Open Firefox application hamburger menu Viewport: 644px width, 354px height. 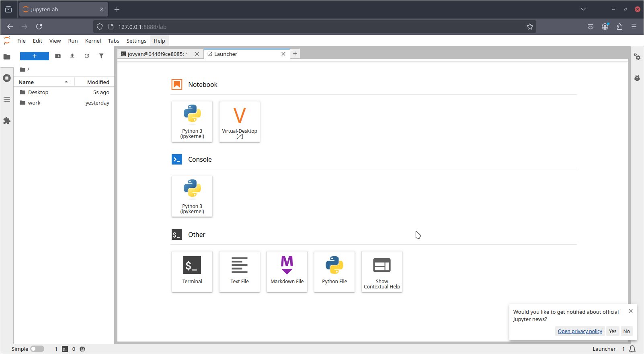pos(634,27)
